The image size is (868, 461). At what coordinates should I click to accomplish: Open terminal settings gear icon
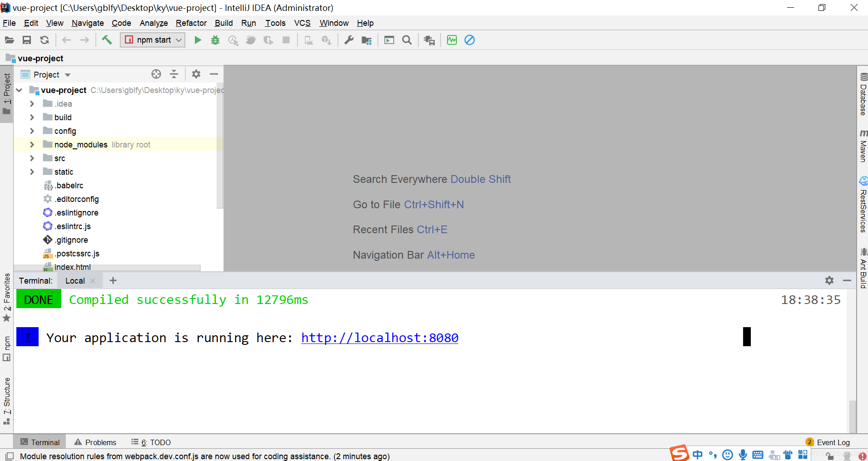click(829, 280)
